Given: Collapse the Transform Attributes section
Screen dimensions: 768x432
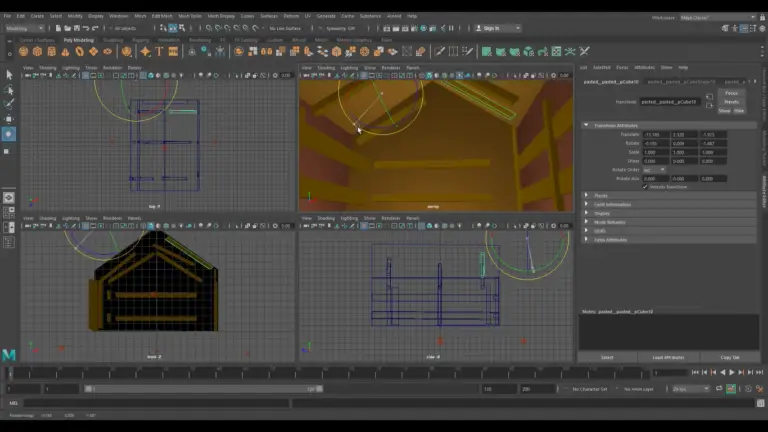Looking at the screenshot, I should [x=586, y=125].
